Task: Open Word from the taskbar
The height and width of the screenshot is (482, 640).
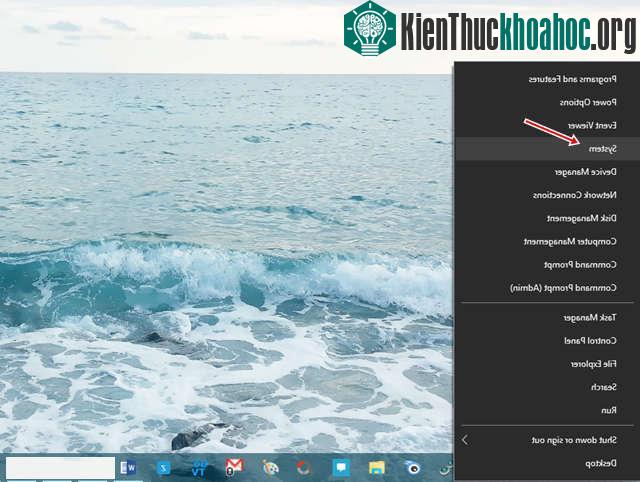Action: 129,468
